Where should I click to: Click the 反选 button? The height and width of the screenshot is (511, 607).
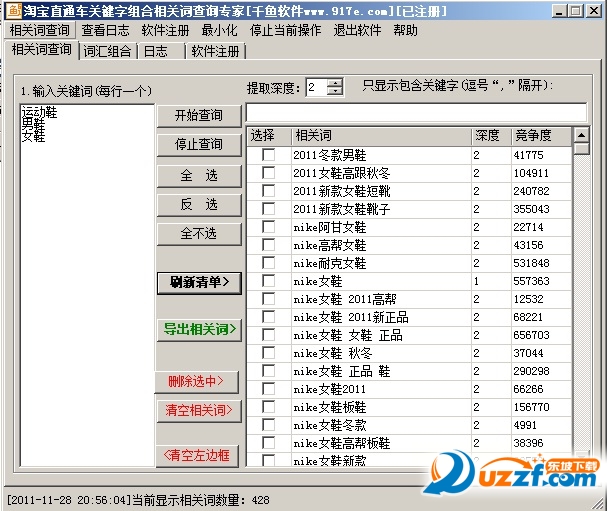coord(199,204)
